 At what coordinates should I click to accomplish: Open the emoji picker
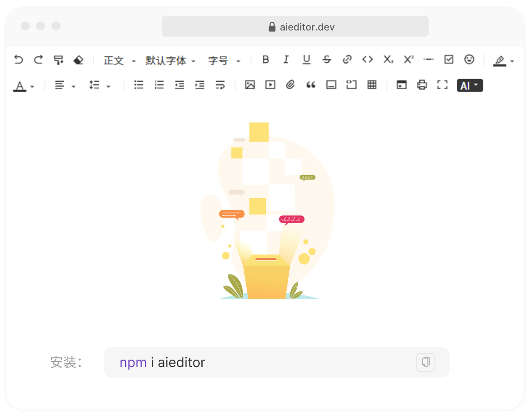pos(469,59)
